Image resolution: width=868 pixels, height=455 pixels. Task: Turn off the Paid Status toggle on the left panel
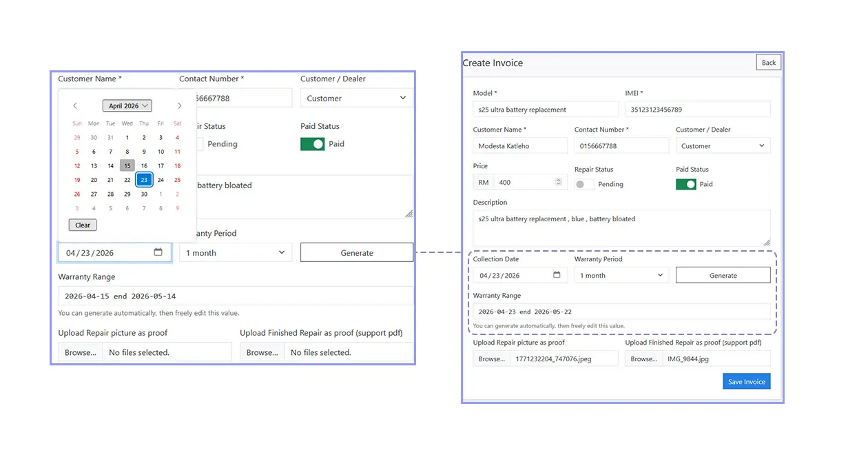pos(312,143)
